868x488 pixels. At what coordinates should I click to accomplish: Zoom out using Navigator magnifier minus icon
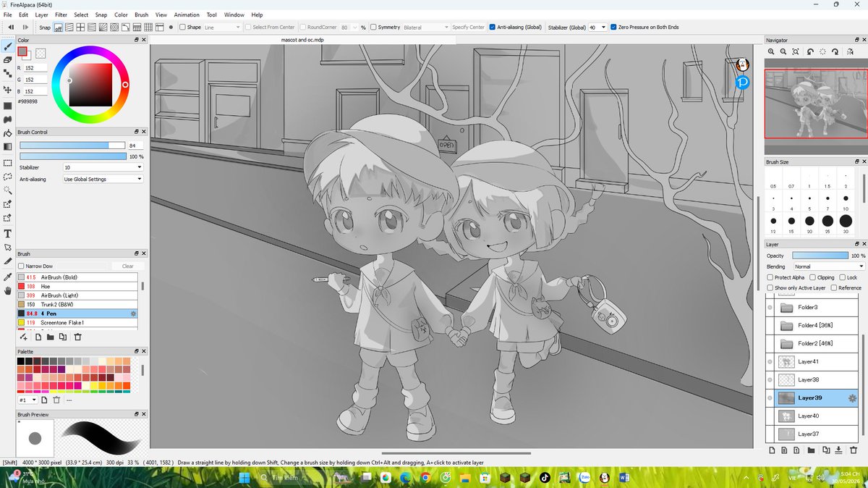(x=783, y=51)
